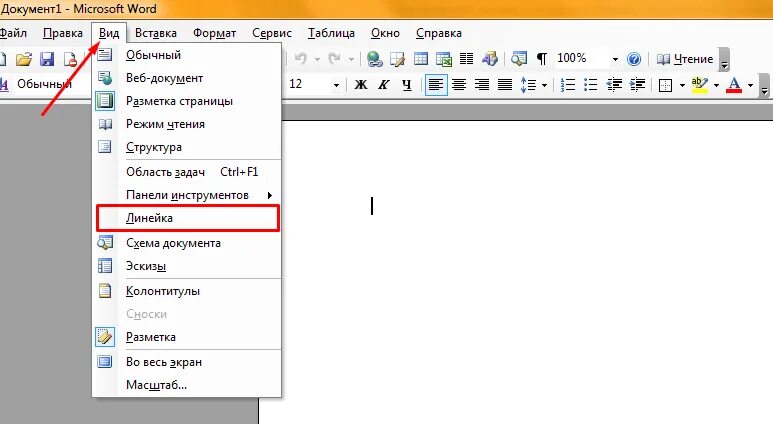
Task: Click in the zoom 100% input field
Action: coord(582,59)
